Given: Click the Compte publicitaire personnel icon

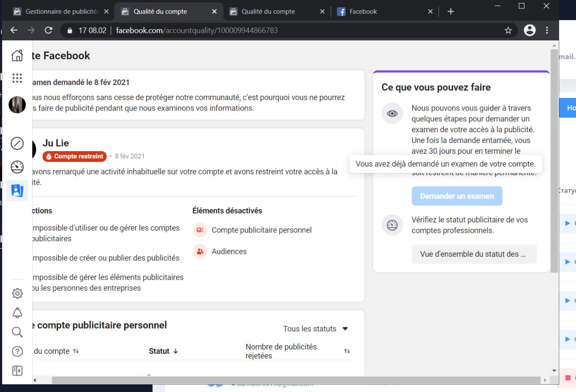Looking at the screenshot, I should click(200, 230).
